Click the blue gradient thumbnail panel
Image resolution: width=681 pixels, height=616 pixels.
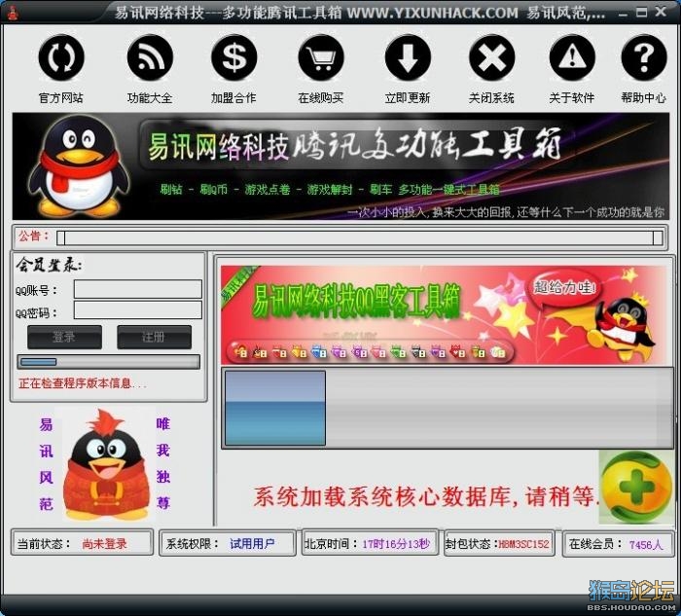tap(275, 408)
